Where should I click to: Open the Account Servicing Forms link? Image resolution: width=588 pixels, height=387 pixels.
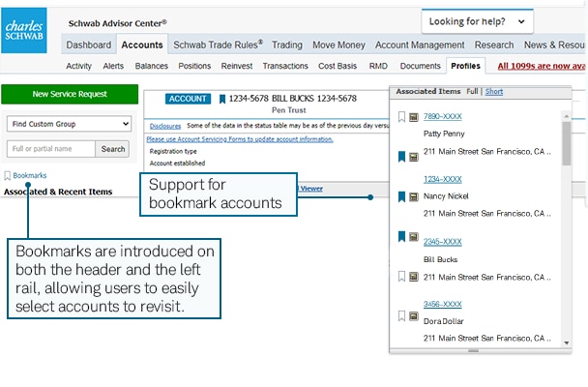tap(240, 139)
